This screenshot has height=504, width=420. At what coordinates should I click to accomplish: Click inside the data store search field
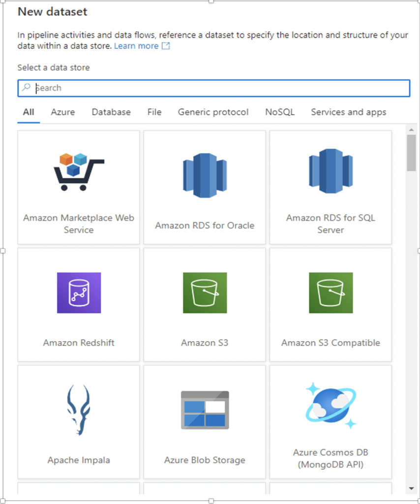tap(197, 88)
